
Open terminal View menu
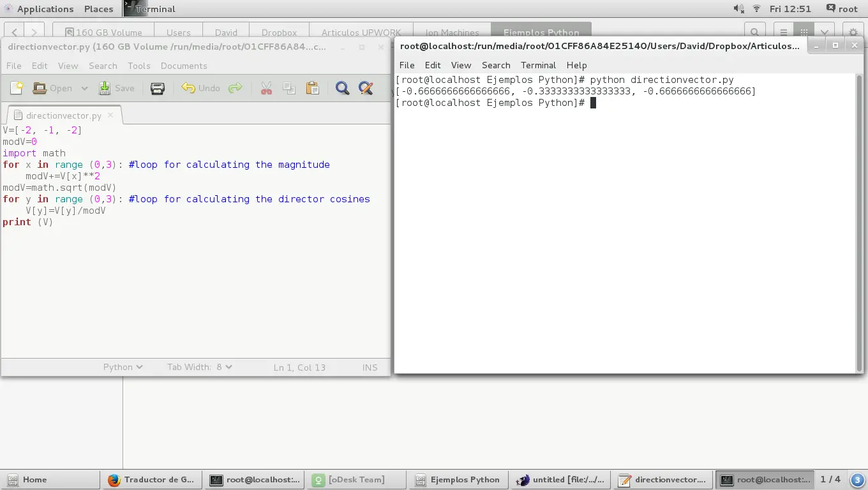point(461,65)
